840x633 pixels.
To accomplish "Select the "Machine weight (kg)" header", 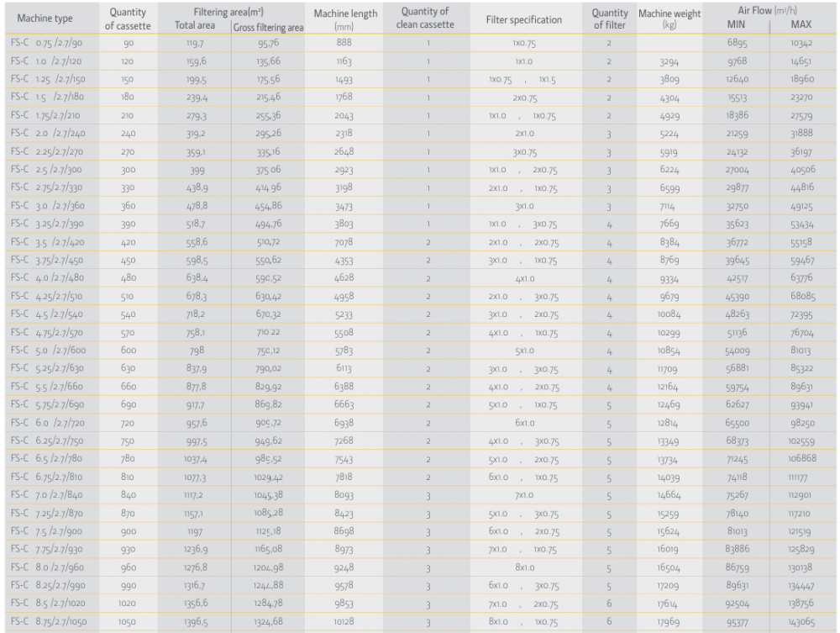I will coord(669,18).
